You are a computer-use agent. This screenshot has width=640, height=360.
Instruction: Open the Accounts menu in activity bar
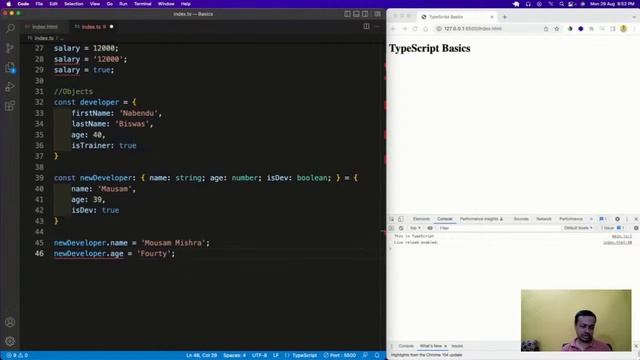(x=10, y=322)
